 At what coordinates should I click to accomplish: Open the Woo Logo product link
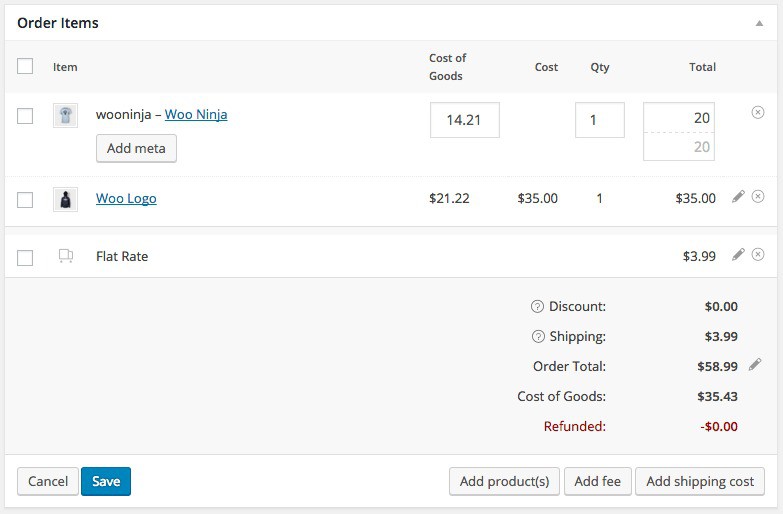[x=126, y=198]
